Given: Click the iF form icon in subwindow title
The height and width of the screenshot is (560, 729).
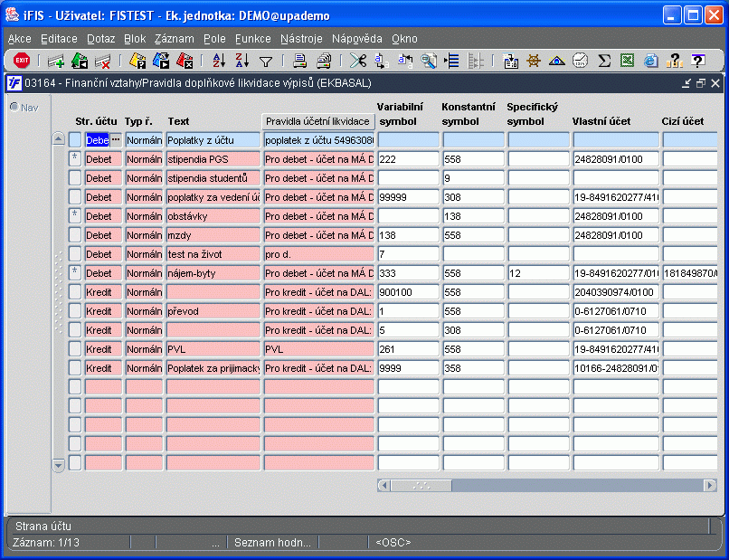Looking at the screenshot, I should [14, 83].
